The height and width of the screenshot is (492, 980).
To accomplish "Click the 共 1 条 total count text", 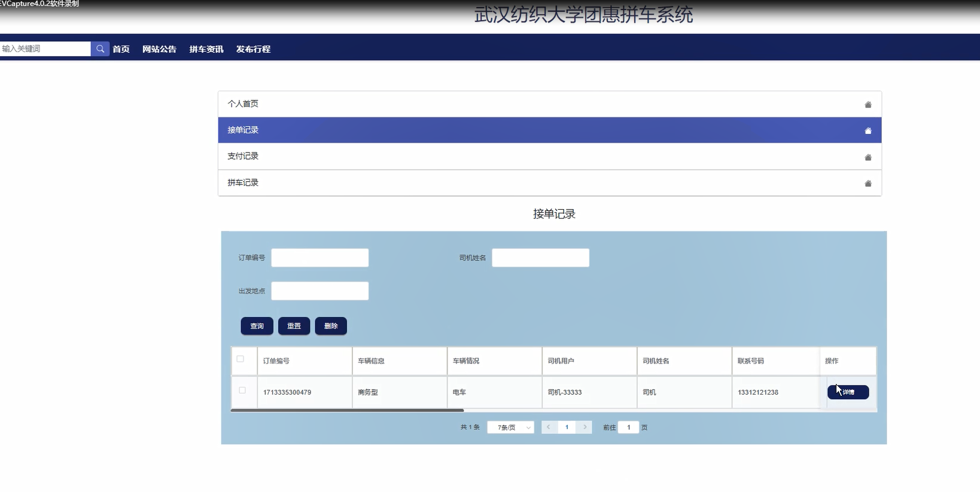I will click(x=470, y=427).
